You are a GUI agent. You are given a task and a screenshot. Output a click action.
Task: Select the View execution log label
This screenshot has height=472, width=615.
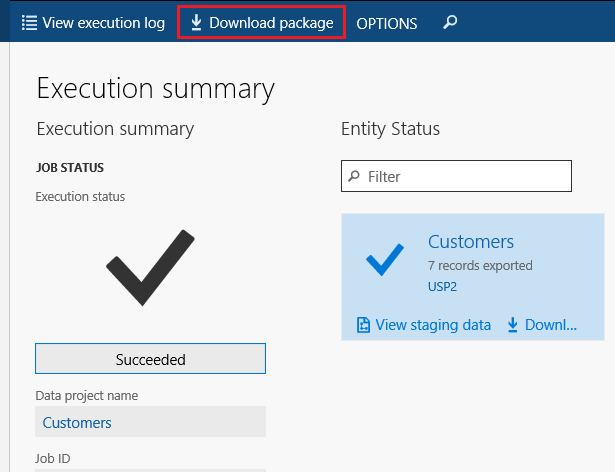click(104, 23)
